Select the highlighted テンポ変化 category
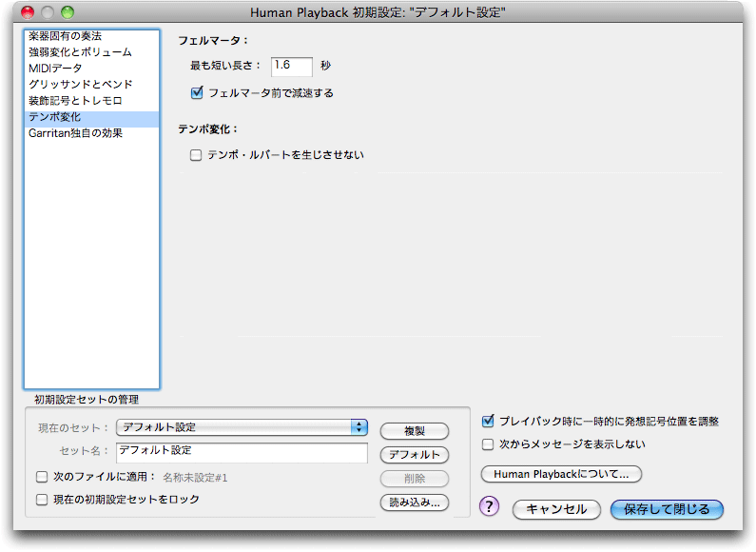756x552 pixels. click(x=91, y=117)
